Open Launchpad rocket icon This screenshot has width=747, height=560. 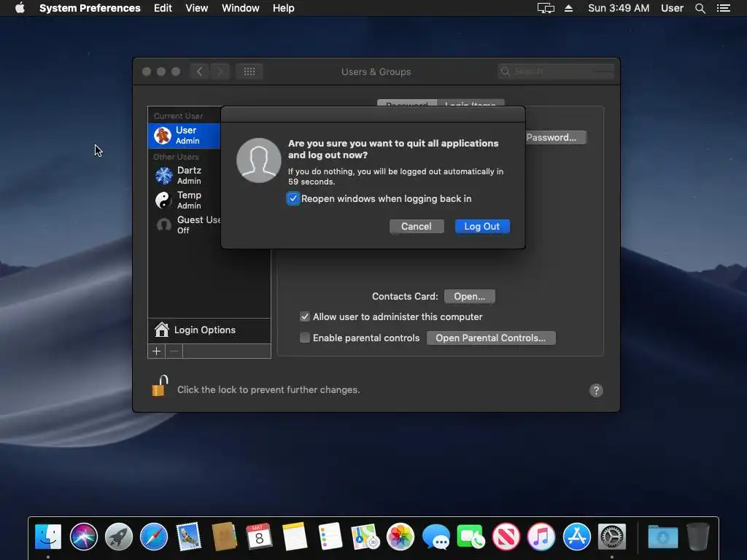click(x=119, y=537)
